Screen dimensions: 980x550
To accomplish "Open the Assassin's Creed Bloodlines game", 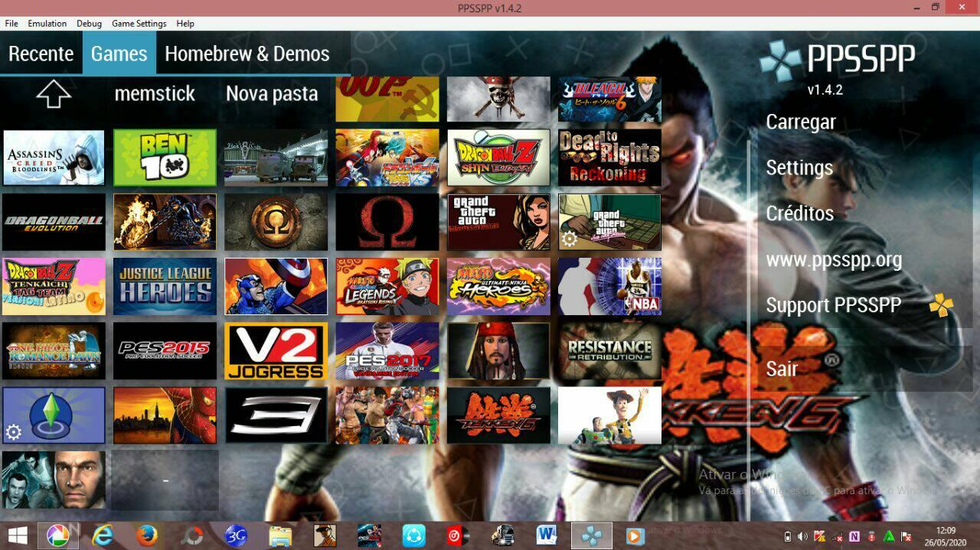I will point(54,158).
